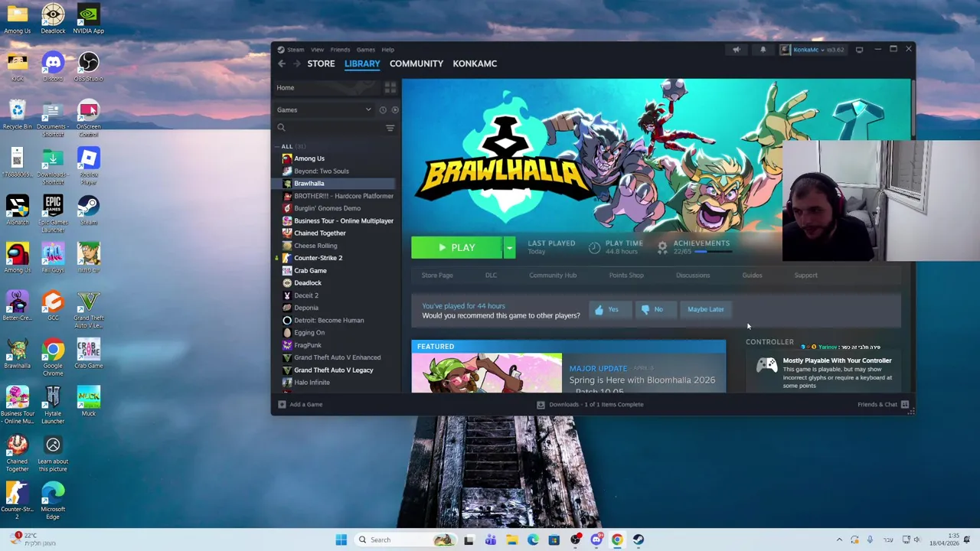Image resolution: width=980 pixels, height=551 pixels.
Task: Open Steam announcements megaphone icon
Action: click(736, 50)
